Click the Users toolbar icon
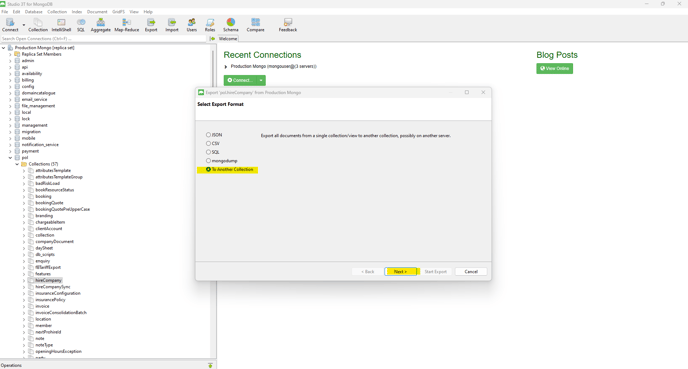Image resolution: width=688 pixels, height=369 pixels. pos(192,25)
